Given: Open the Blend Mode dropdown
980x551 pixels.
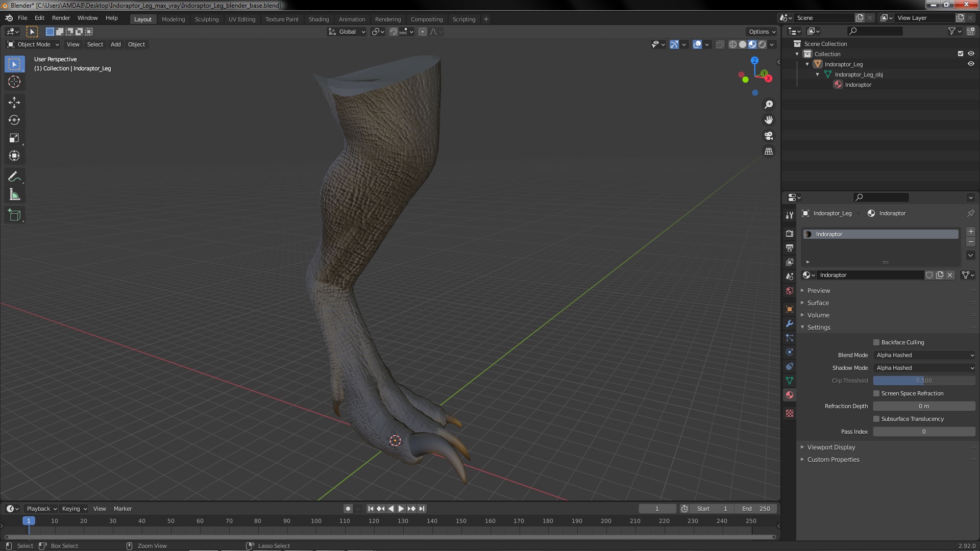Looking at the screenshot, I should point(924,355).
